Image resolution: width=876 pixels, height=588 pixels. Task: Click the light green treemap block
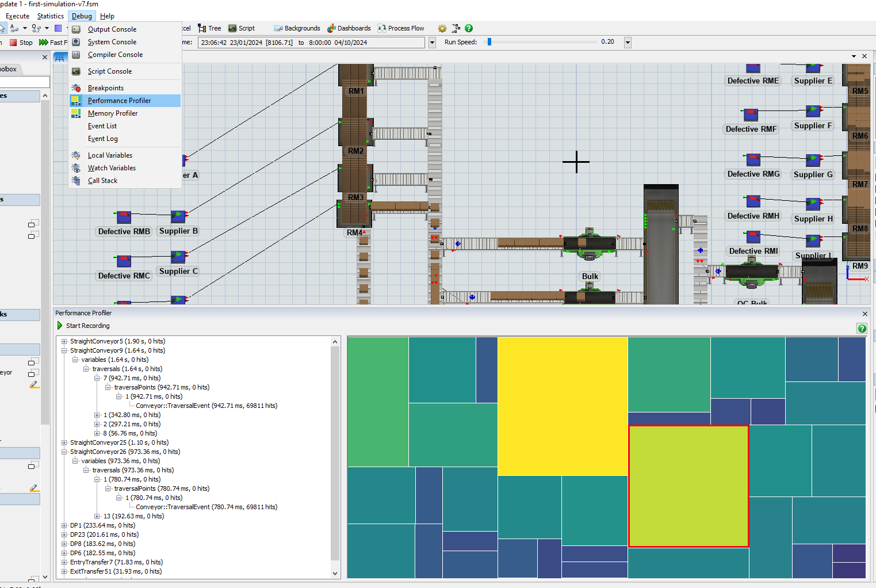[378, 401]
